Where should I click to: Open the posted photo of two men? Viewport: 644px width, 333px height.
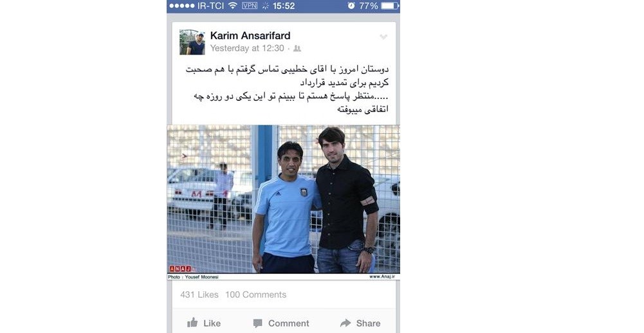(283, 203)
